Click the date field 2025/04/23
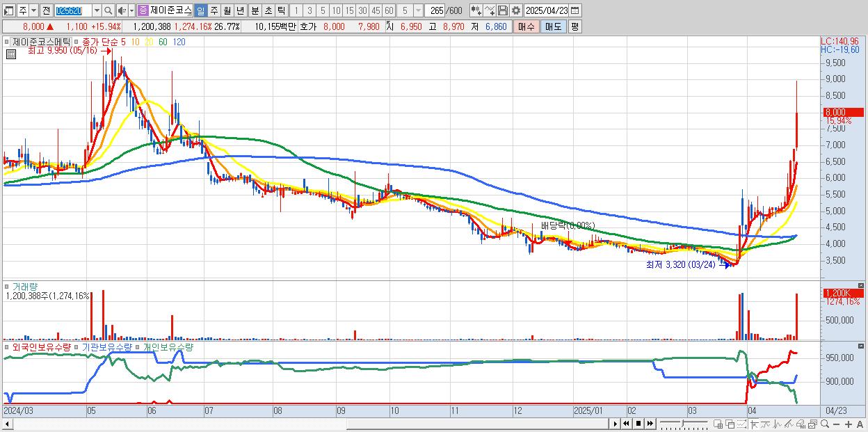Image resolution: width=868 pixels, height=432 pixels. [547, 10]
